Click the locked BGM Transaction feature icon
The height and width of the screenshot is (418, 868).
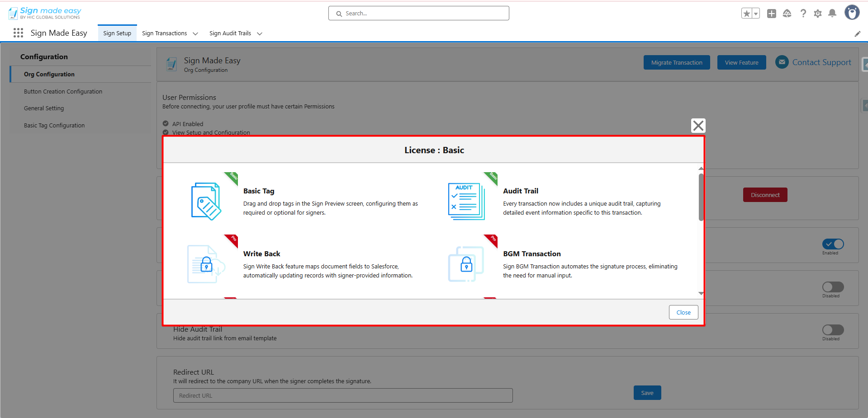click(x=466, y=264)
